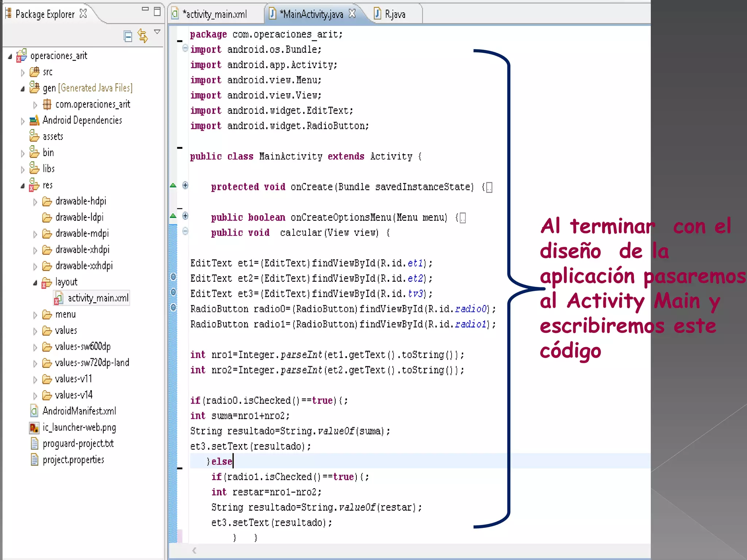Select activity_main.xml in the layout folder
747x560 pixels.
pyautogui.click(x=98, y=298)
